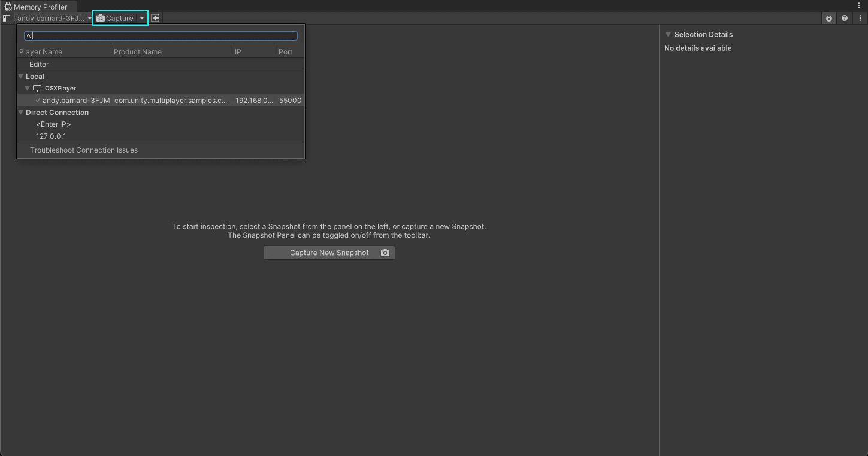Click the OSXPlayer monitor icon
The image size is (868, 456).
(x=37, y=88)
